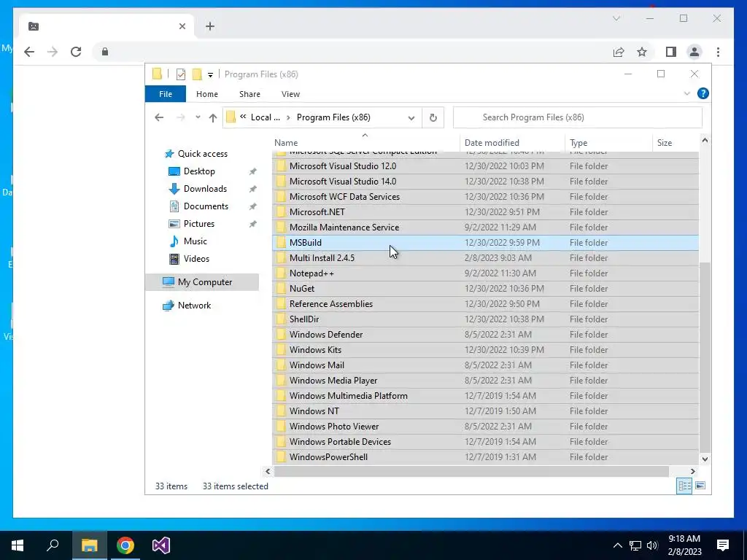The image size is (747, 560).
Task: Select the Reference Assemblies folder
Action: [485, 304]
